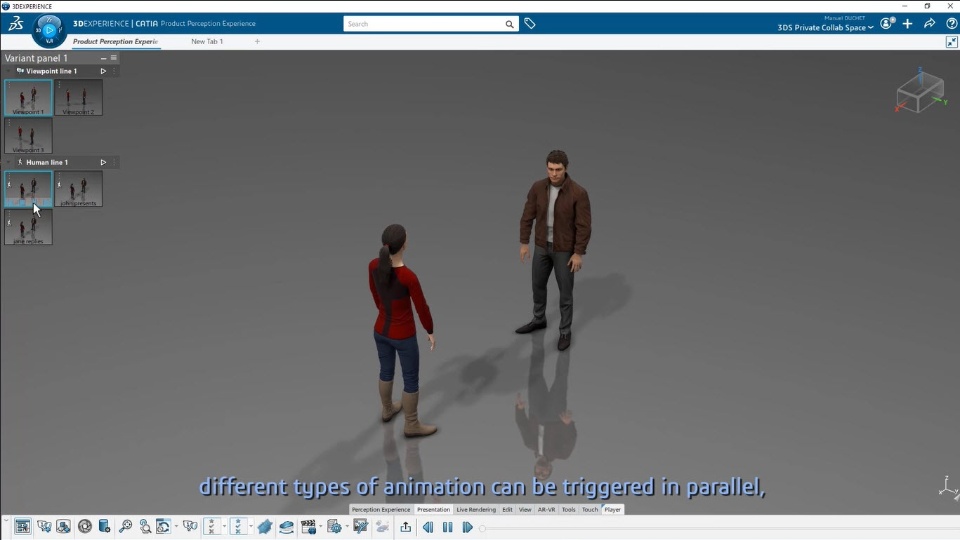Viewport: 960px width, 540px height.
Task: Open the New Tab 1 tab
Action: pyautogui.click(x=207, y=42)
